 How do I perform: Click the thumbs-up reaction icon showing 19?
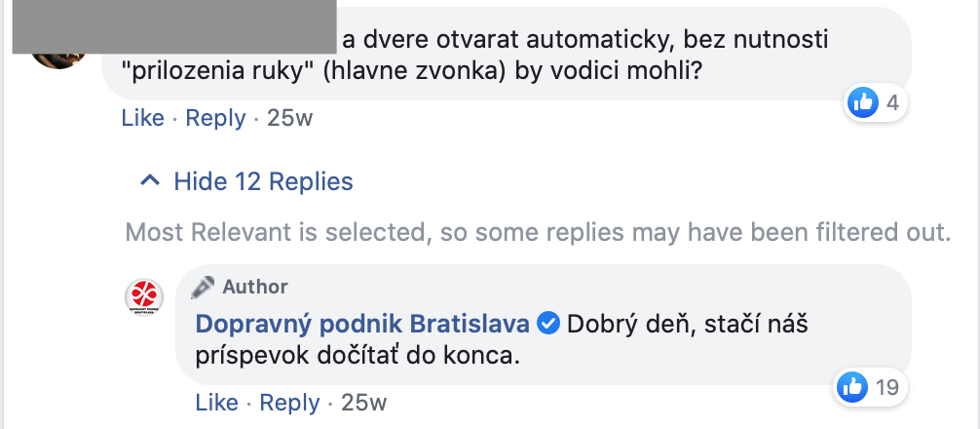click(851, 387)
